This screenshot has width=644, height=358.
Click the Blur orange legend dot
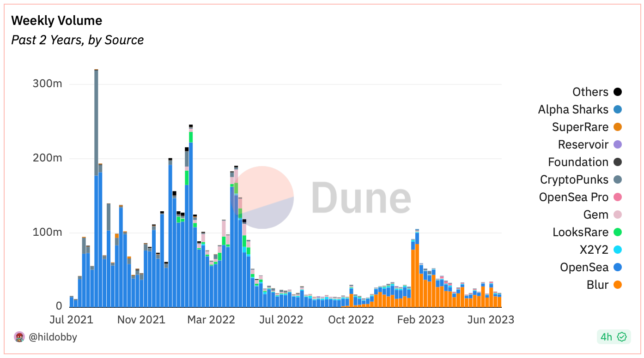[x=617, y=285]
